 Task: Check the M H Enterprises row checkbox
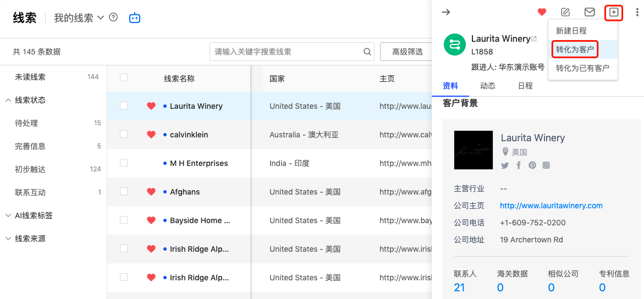124,163
